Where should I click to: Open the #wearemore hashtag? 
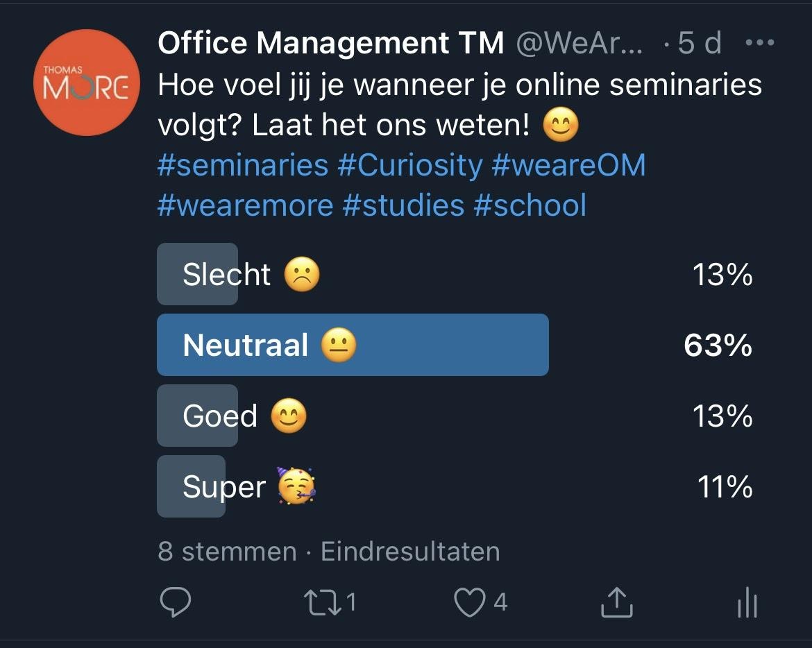[245, 206]
